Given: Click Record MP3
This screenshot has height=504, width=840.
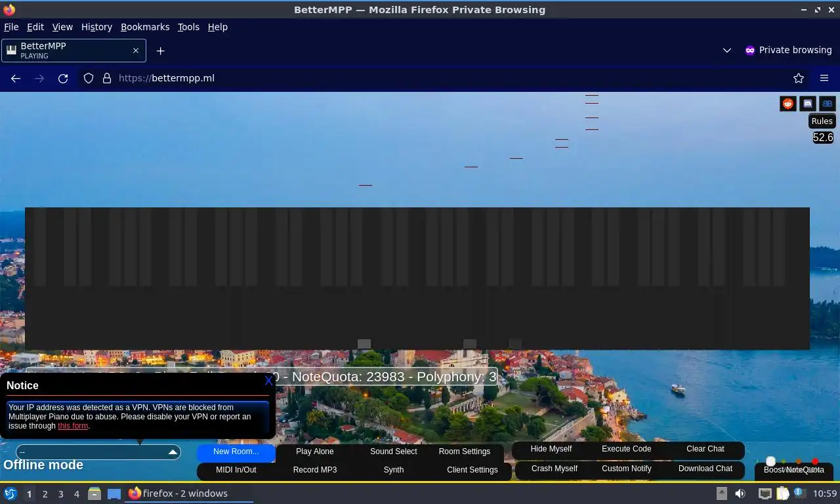Looking at the screenshot, I should click(315, 470).
